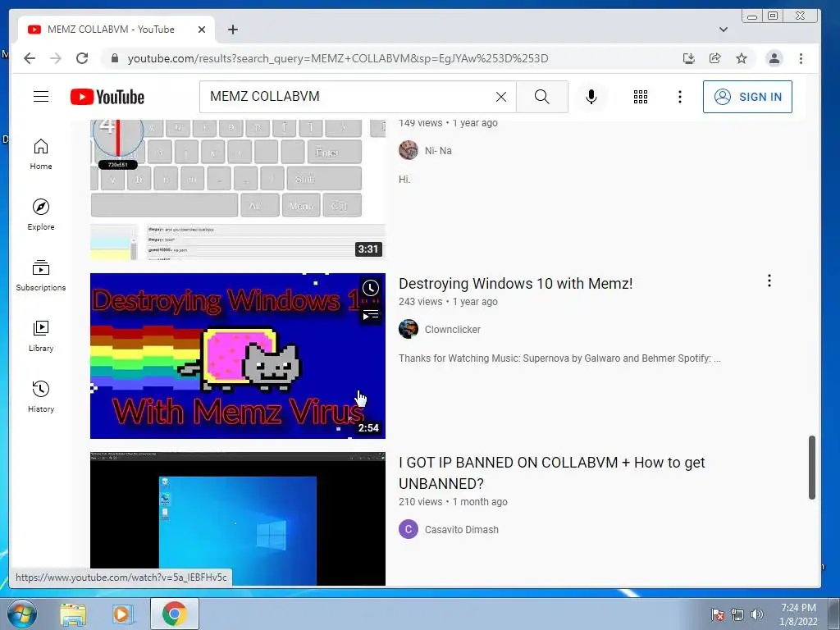Click the volume speaker tray icon
Viewport: 840px width, 630px height.
click(757, 614)
